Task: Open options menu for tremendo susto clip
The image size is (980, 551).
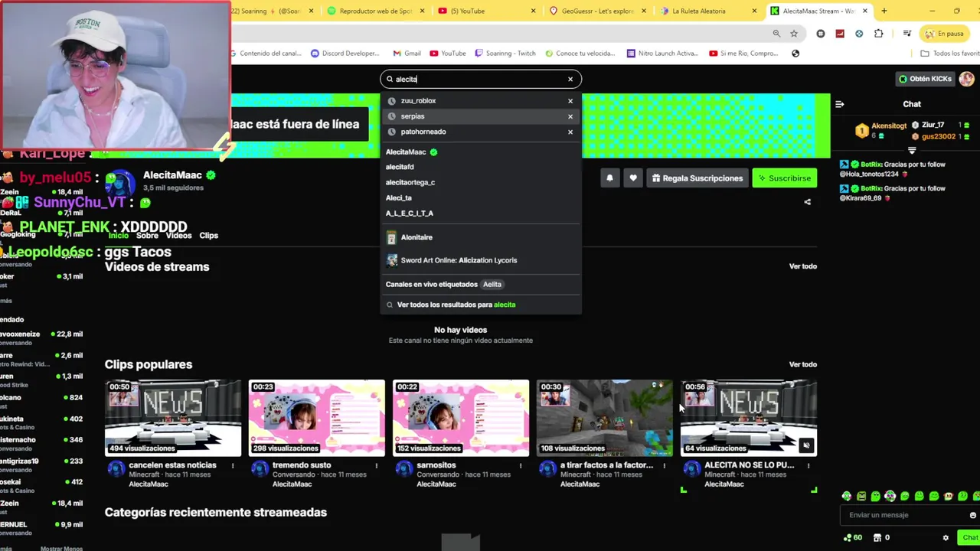Action: tap(377, 465)
